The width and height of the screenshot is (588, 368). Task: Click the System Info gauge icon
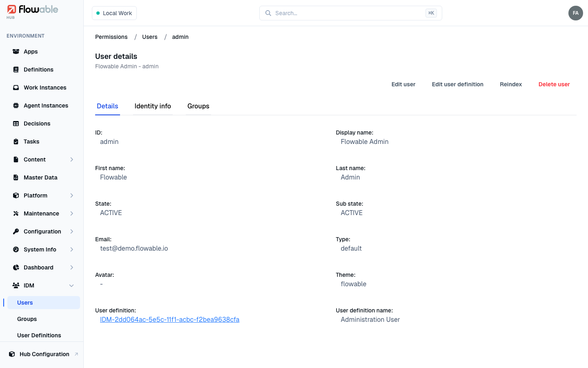(16, 249)
